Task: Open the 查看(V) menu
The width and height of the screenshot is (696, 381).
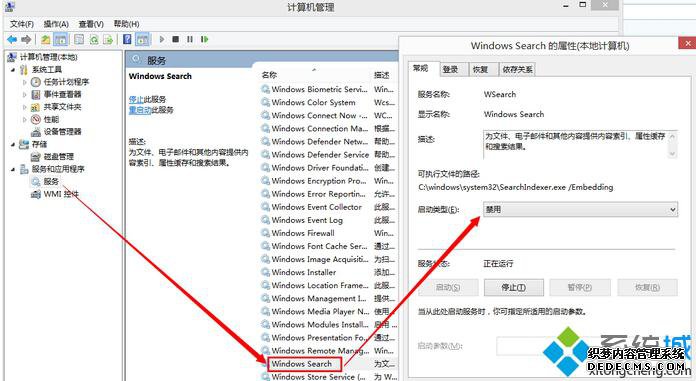Action: click(91, 24)
